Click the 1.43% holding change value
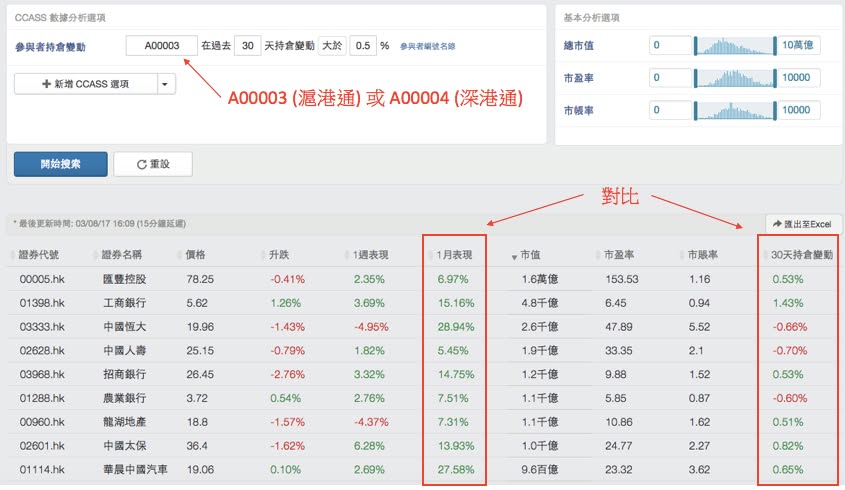The width and height of the screenshot is (845, 490). click(788, 303)
